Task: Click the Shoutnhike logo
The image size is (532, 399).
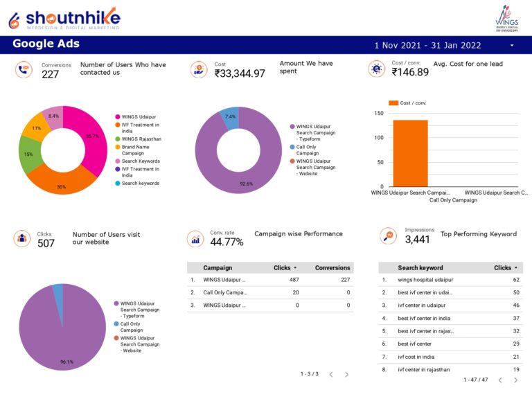Action: [x=64, y=18]
